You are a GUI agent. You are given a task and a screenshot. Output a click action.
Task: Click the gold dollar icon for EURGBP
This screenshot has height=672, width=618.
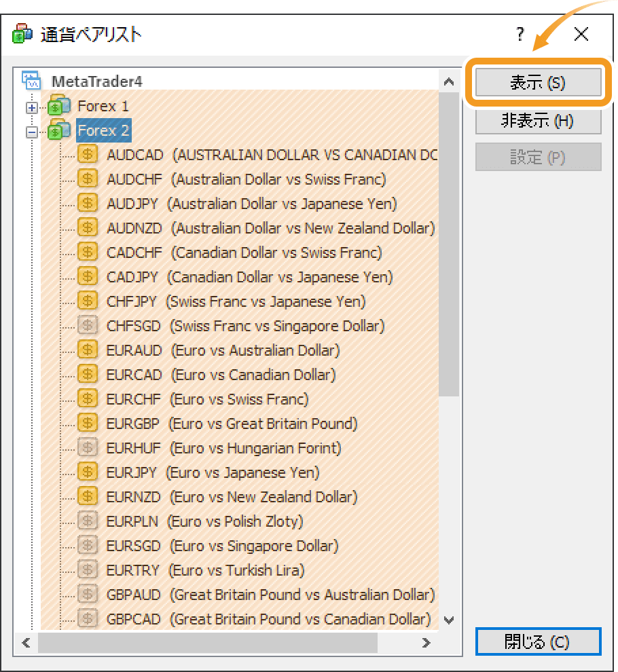coord(88,423)
